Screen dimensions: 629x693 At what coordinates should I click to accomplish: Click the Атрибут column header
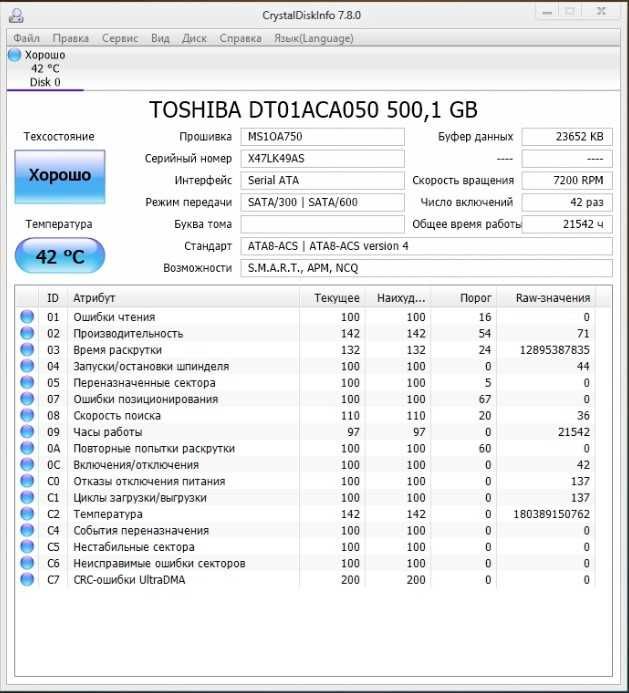tap(183, 298)
